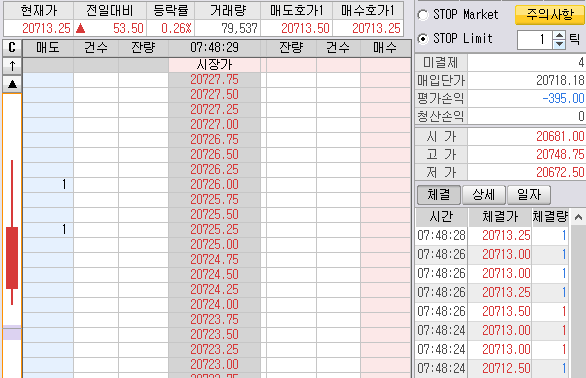
Task: Click price 20723.75 in the ladder
Action: tap(214, 319)
